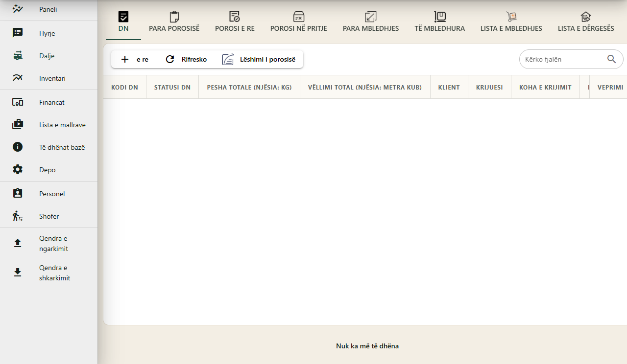Select the Dalje truck icon
This screenshot has height=364, width=627.
coord(18,55)
